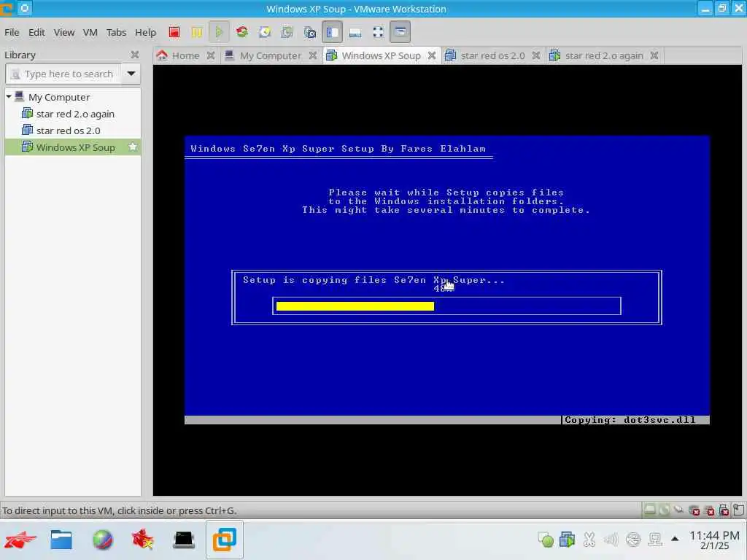Toggle the console view toolbar icon
Screen dimensions: 747x560
pos(400,32)
